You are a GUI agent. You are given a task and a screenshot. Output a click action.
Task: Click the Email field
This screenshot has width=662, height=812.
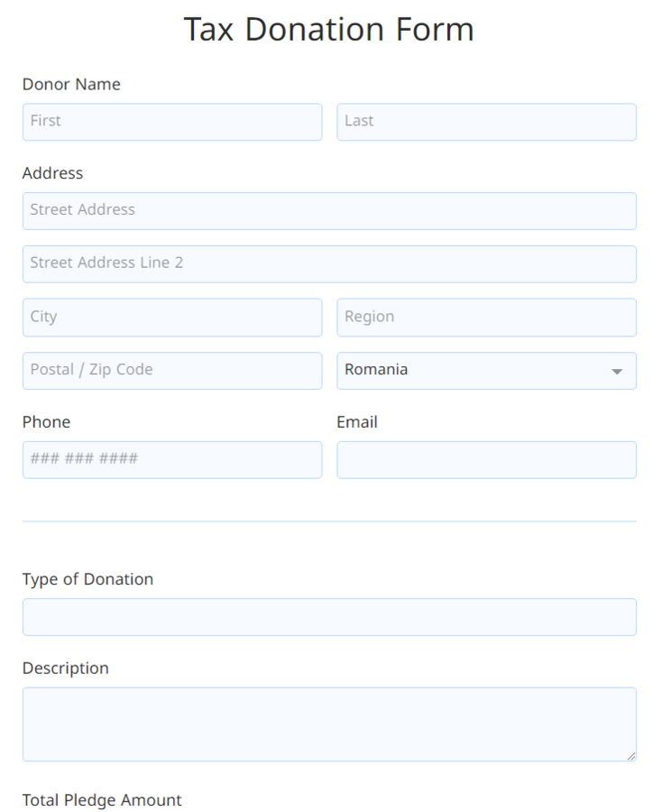486,459
